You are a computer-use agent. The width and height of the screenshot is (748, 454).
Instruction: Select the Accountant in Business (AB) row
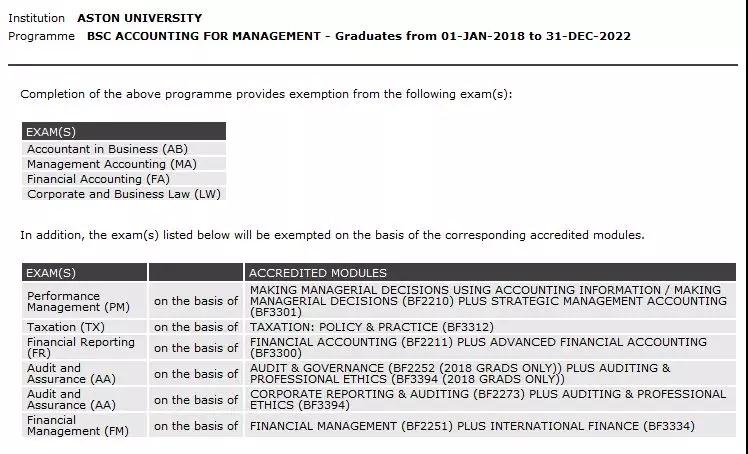(108, 149)
